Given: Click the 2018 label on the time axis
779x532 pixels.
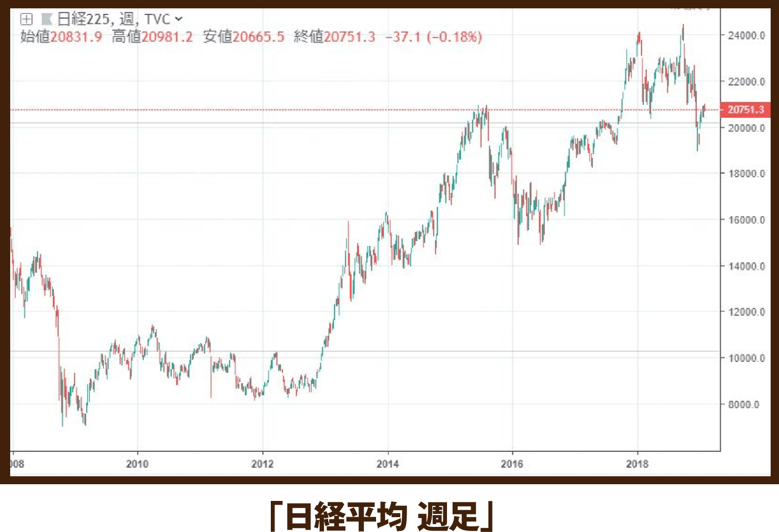Looking at the screenshot, I should pos(637,464).
